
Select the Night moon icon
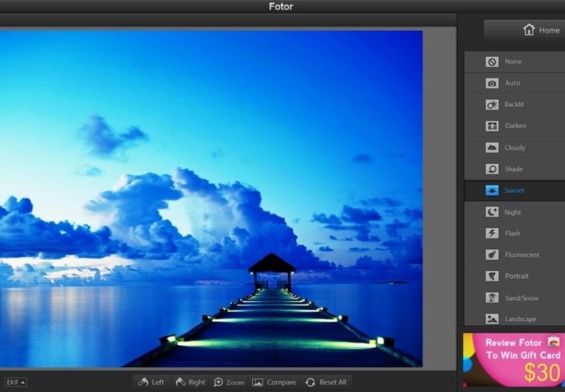(492, 212)
